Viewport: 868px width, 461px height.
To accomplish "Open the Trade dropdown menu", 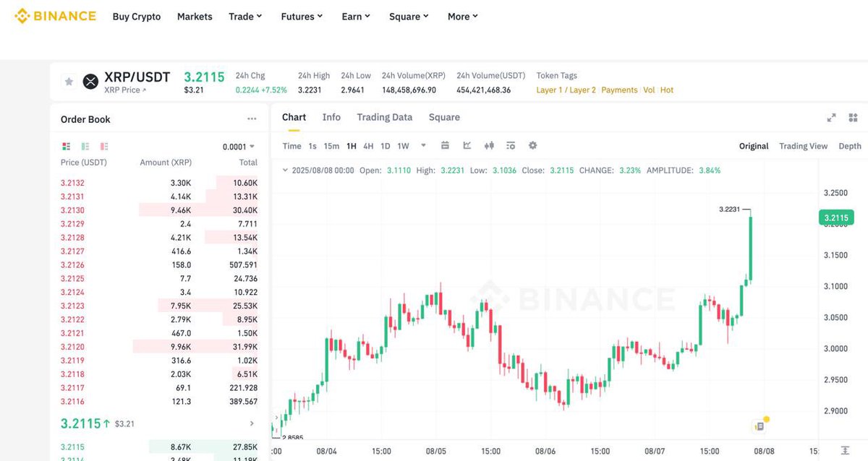I will [x=245, y=16].
